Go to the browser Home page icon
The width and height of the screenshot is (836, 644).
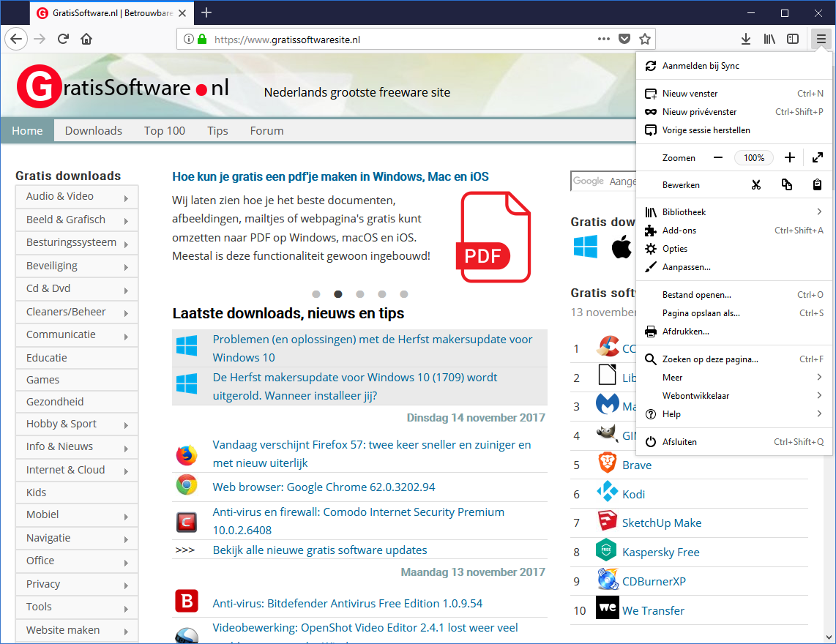pyautogui.click(x=86, y=39)
